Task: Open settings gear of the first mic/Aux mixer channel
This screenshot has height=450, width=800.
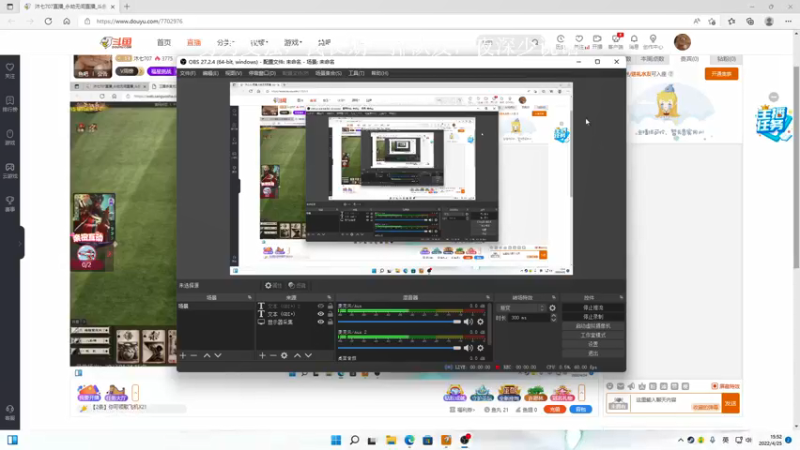Action: click(480, 321)
